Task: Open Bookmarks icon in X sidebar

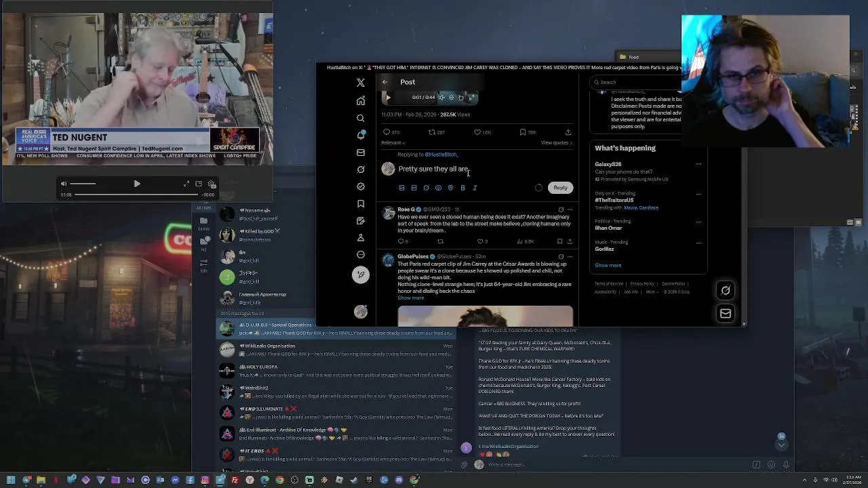Action: click(x=361, y=203)
